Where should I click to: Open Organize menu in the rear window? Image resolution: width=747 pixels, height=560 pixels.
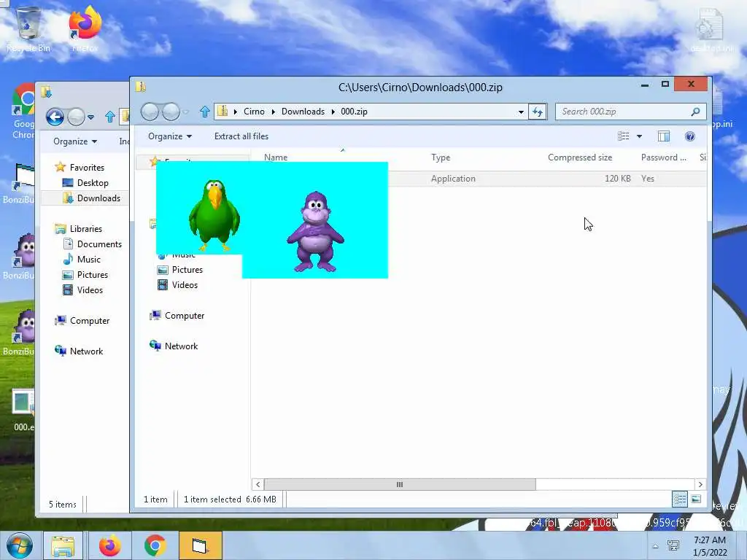(75, 141)
